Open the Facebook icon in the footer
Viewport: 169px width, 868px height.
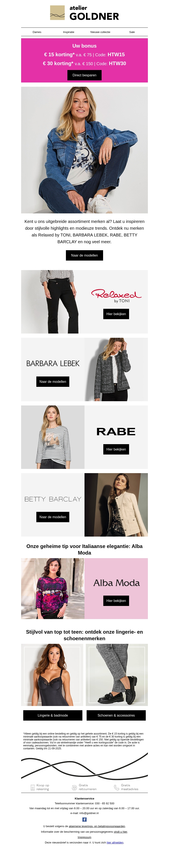pos(84,819)
